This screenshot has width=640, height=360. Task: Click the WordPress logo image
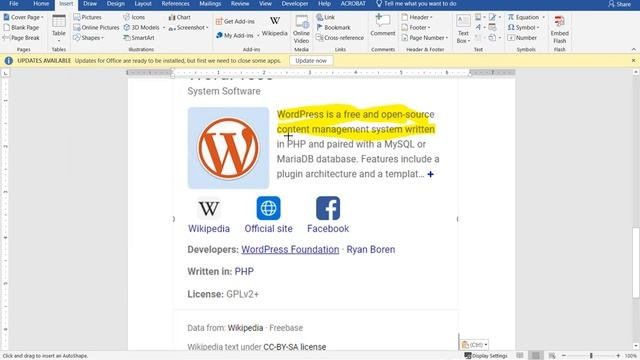228,148
